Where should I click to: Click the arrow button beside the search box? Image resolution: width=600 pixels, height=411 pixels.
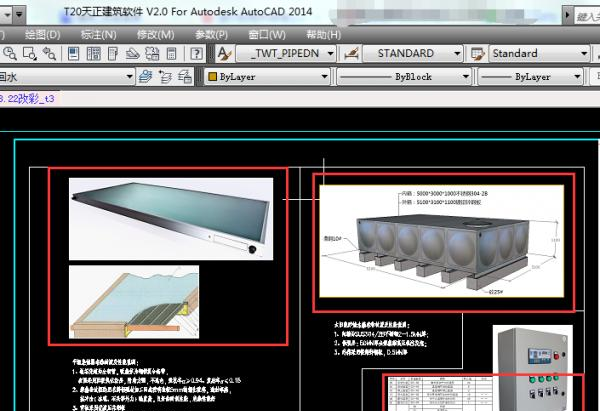click(567, 16)
